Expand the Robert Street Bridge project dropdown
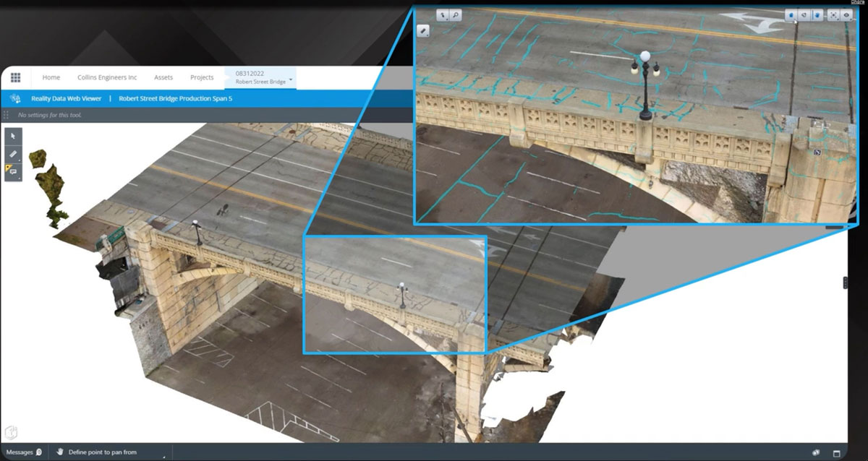 tap(291, 78)
